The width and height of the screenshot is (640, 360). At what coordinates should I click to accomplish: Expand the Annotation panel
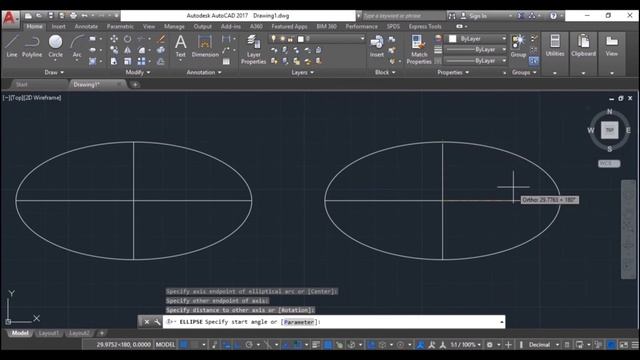[x=204, y=72]
